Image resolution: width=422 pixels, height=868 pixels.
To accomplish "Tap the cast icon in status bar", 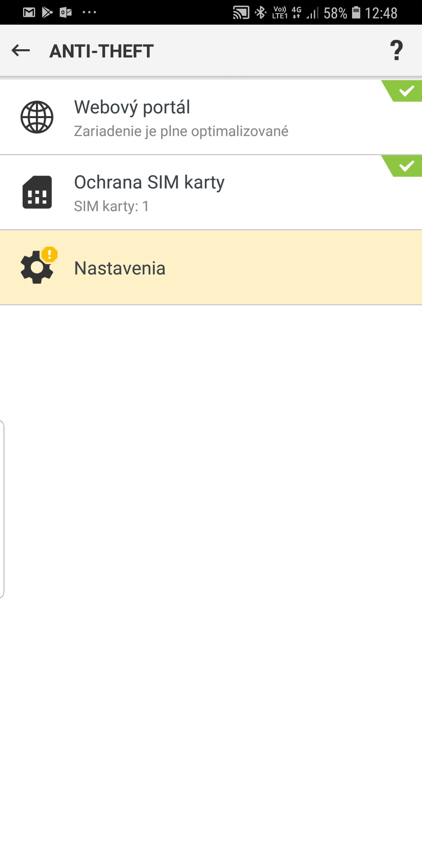I will click(241, 13).
